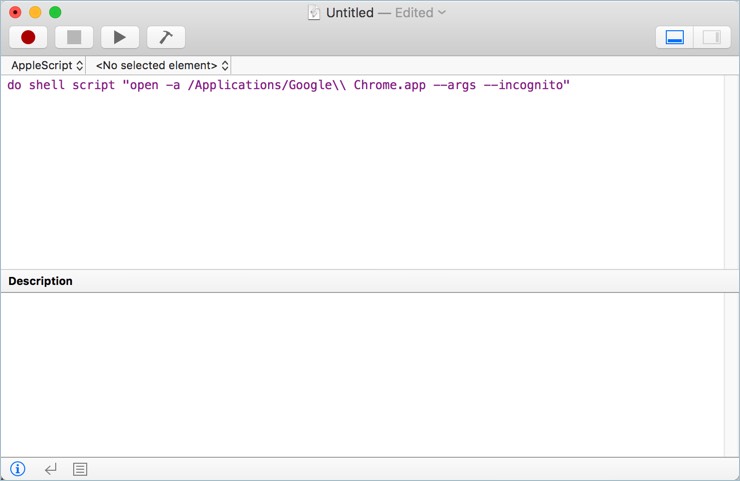Open the AppleScript language dropdown
This screenshot has width=740, height=481.
(46, 65)
